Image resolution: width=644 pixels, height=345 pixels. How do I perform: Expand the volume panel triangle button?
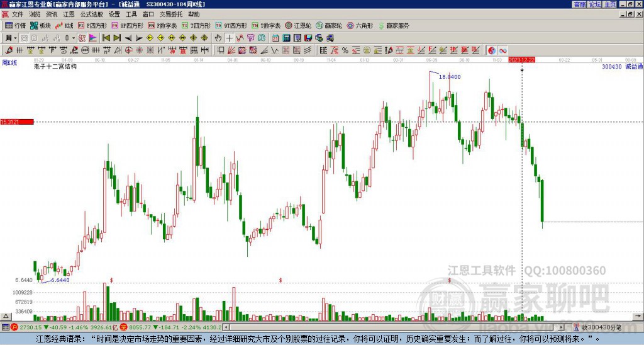(6, 316)
